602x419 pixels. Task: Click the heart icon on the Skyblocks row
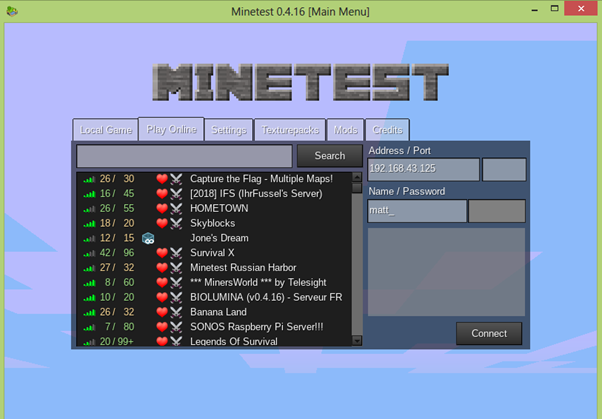(162, 223)
